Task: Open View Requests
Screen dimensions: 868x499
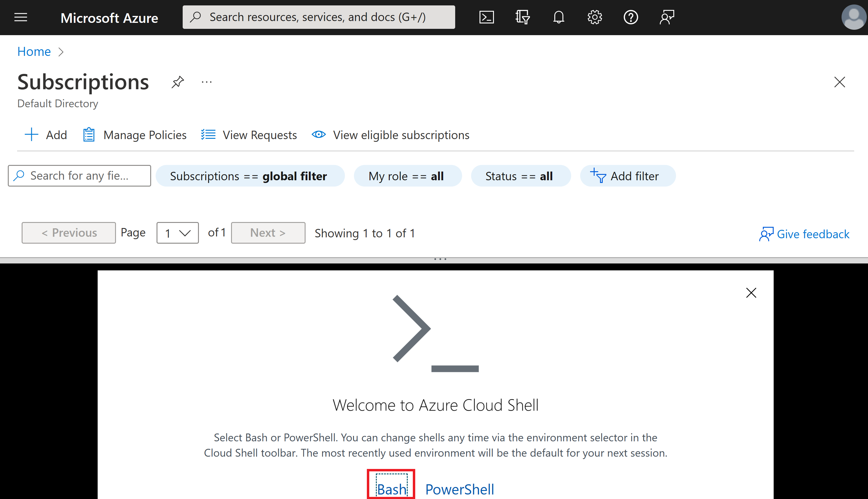Action: [x=249, y=135]
